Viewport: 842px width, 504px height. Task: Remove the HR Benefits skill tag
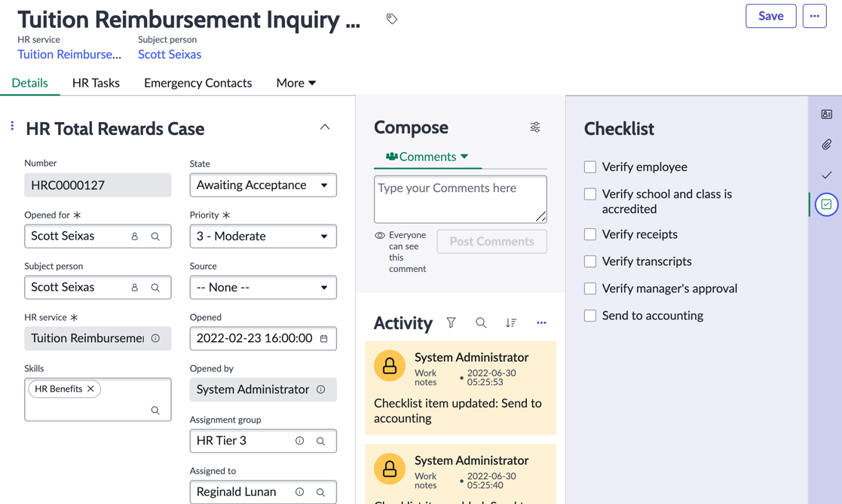[90, 389]
